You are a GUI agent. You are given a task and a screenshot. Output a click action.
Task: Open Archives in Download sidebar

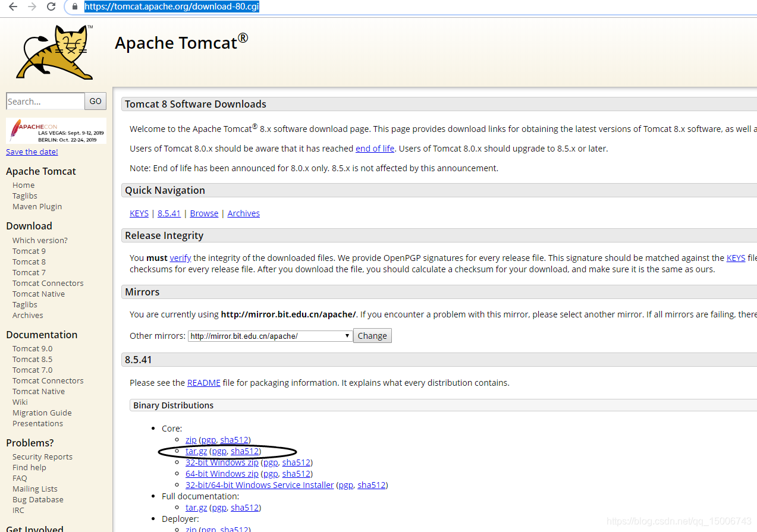point(28,315)
